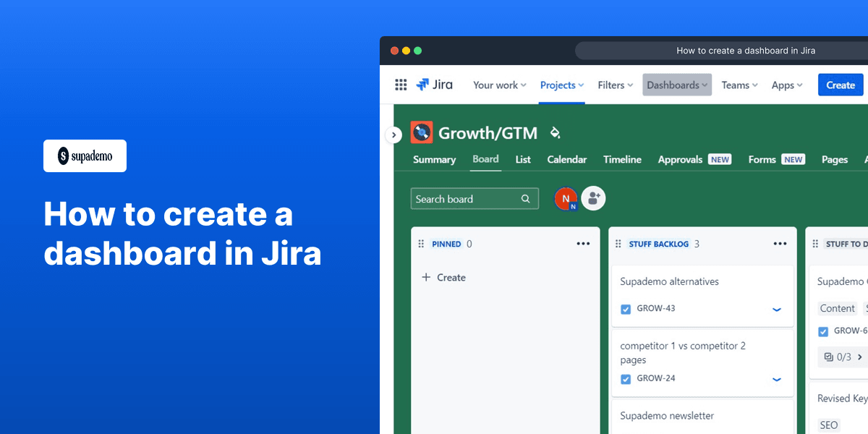Click the Growth/GTM project avatar
Screen dimensions: 868x434
point(422,132)
